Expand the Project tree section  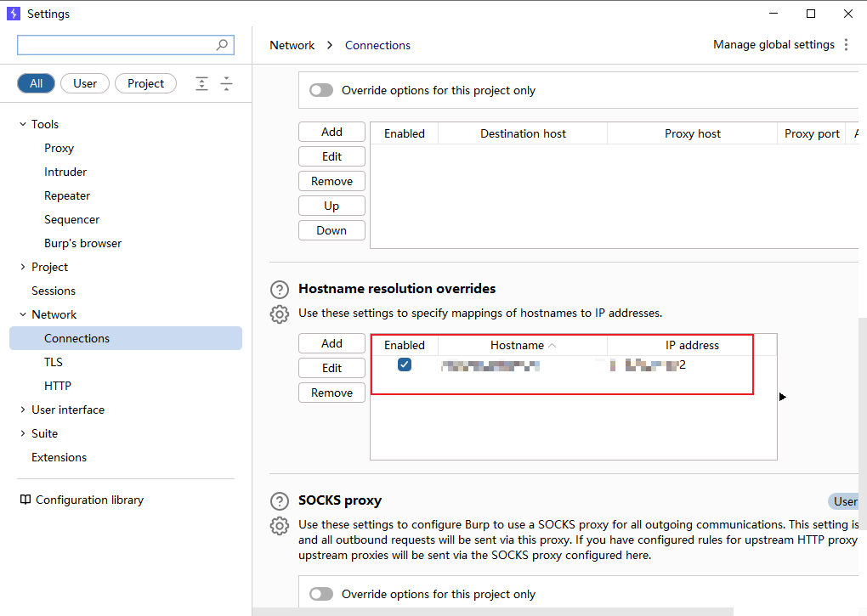click(23, 267)
